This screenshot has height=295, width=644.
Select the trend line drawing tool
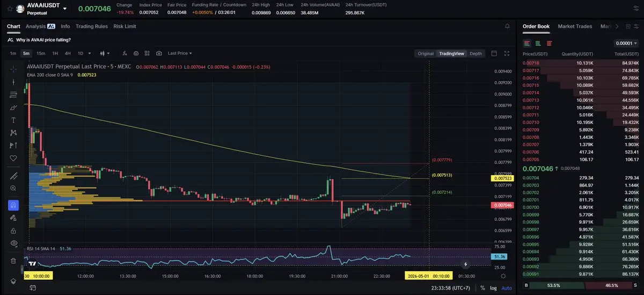click(13, 82)
